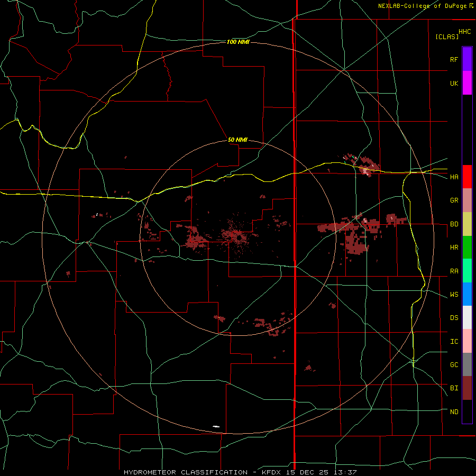Click the HA legend label
This screenshot has height=476, width=476.
(454, 177)
